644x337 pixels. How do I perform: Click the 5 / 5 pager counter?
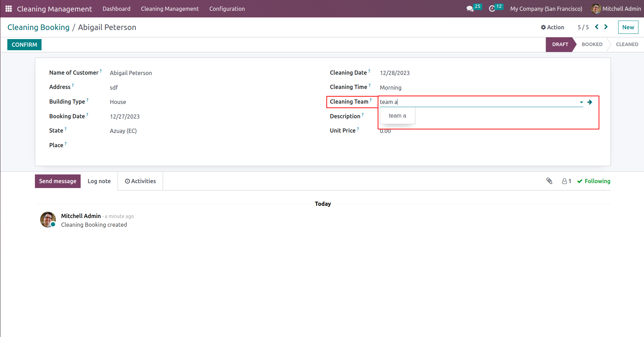click(x=583, y=27)
